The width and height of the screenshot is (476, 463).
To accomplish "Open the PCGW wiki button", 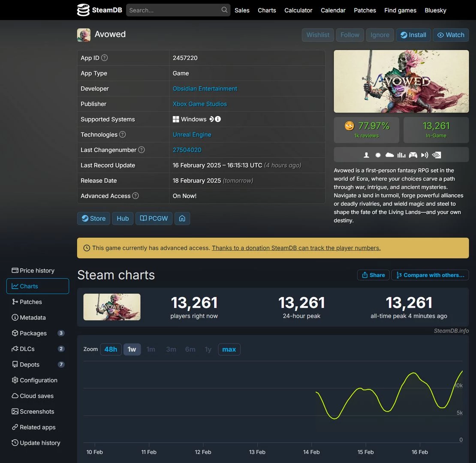I will tap(154, 219).
